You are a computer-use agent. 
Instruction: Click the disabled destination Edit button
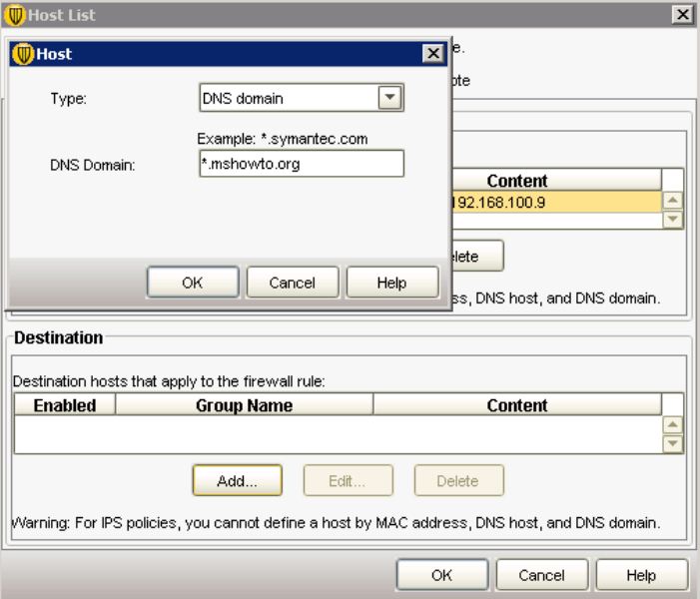(x=349, y=480)
